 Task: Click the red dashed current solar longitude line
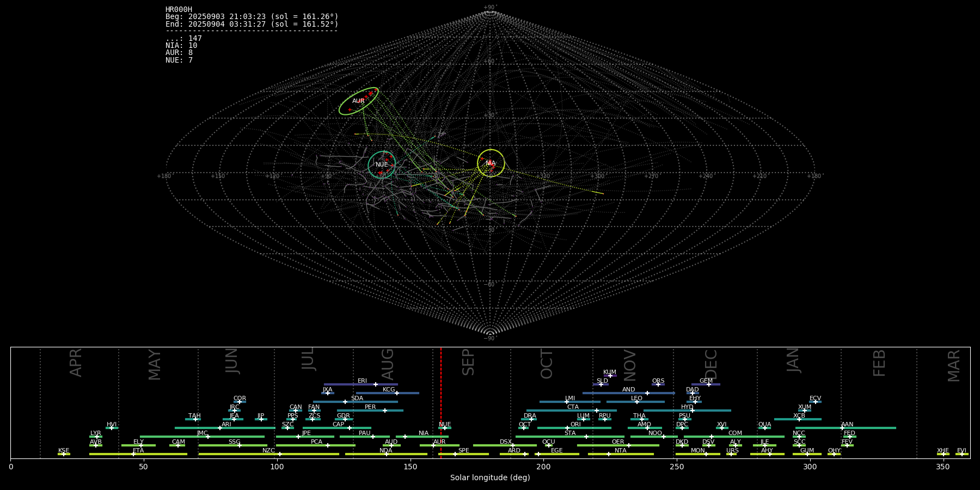(441, 403)
